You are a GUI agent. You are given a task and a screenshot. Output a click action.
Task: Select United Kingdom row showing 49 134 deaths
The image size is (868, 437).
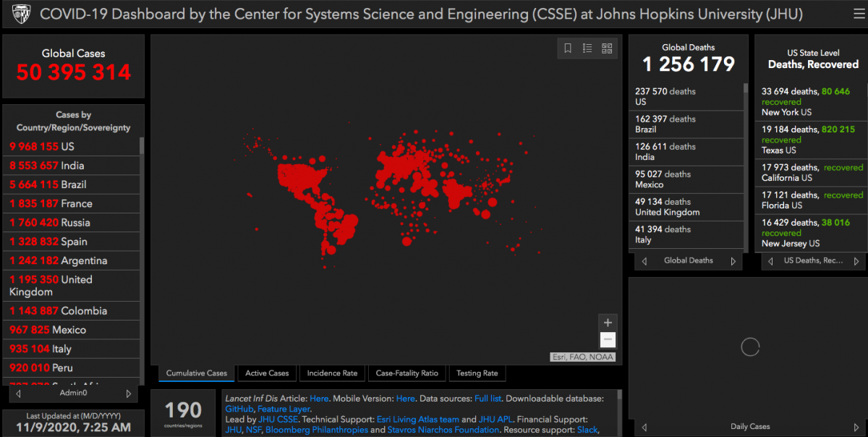click(x=686, y=207)
